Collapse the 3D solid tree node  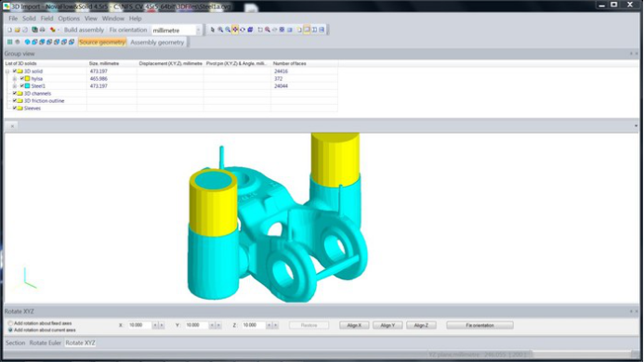tap(7, 71)
